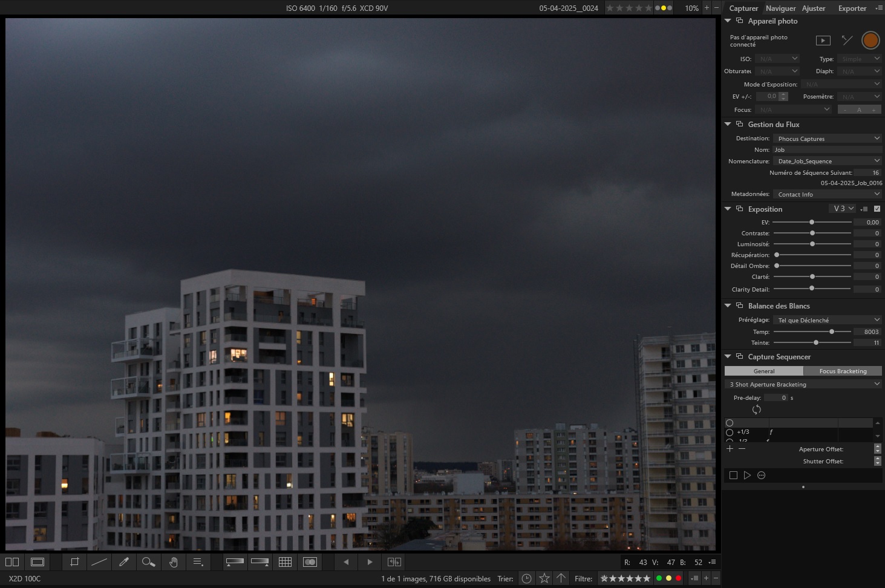Screen dimensions: 885x588
Task: Pick the eyedropper tool
Action: (124, 562)
